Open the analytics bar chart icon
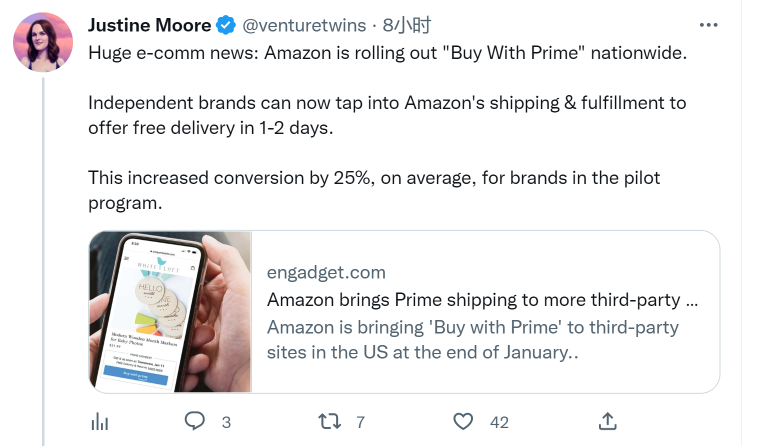Viewport: 771px width, 446px height. pos(99,421)
